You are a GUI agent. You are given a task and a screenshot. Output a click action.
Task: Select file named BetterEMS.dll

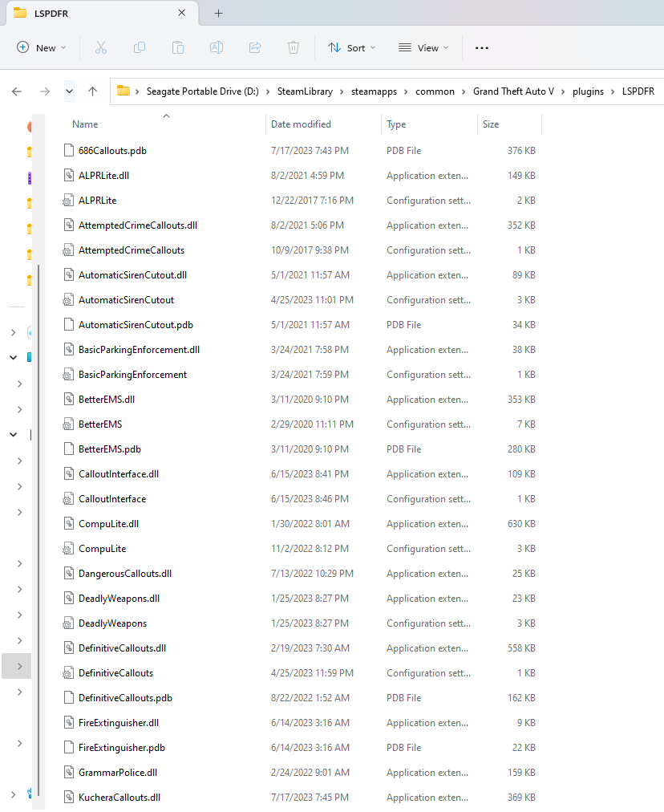107,400
